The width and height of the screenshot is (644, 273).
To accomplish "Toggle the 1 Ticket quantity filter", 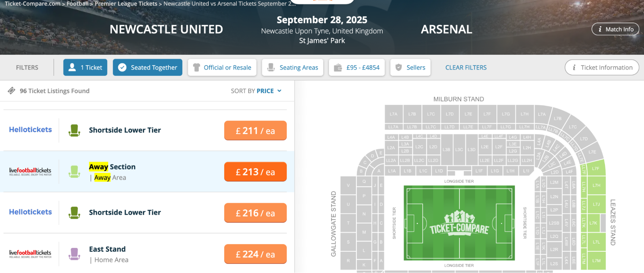I will click(x=85, y=67).
